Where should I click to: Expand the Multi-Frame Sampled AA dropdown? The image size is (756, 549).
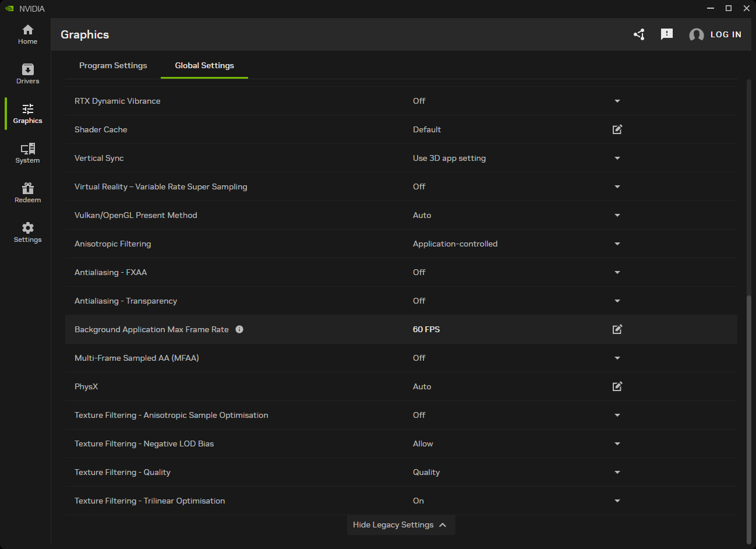point(617,358)
